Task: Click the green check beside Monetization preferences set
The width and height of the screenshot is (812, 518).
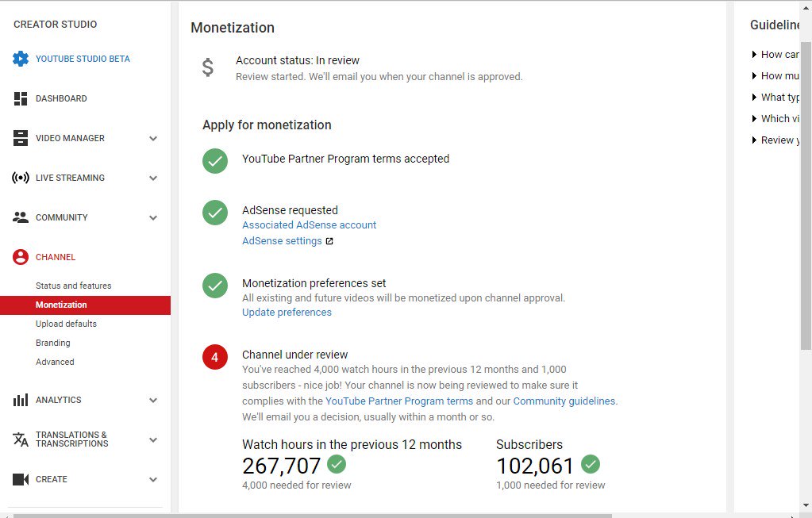Action: (x=215, y=286)
